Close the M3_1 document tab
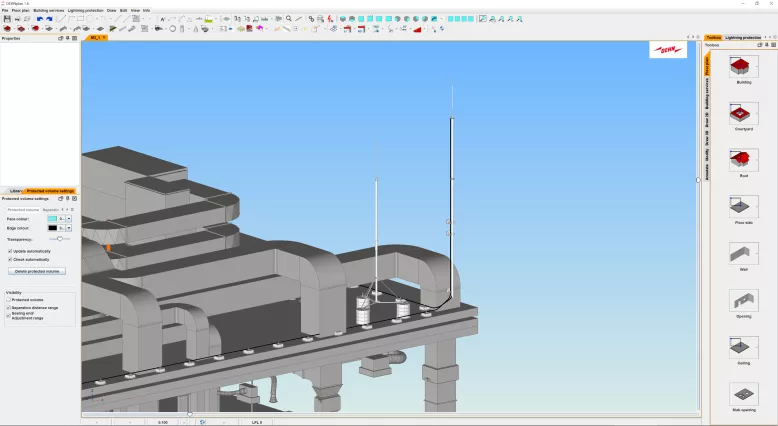Image resolution: width=778 pixels, height=426 pixels. point(104,38)
